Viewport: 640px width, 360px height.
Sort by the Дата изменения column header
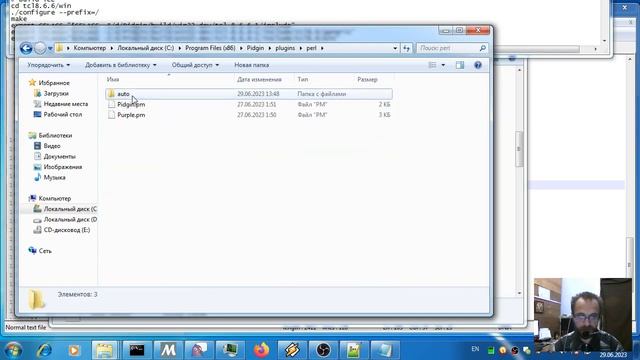(x=259, y=80)
